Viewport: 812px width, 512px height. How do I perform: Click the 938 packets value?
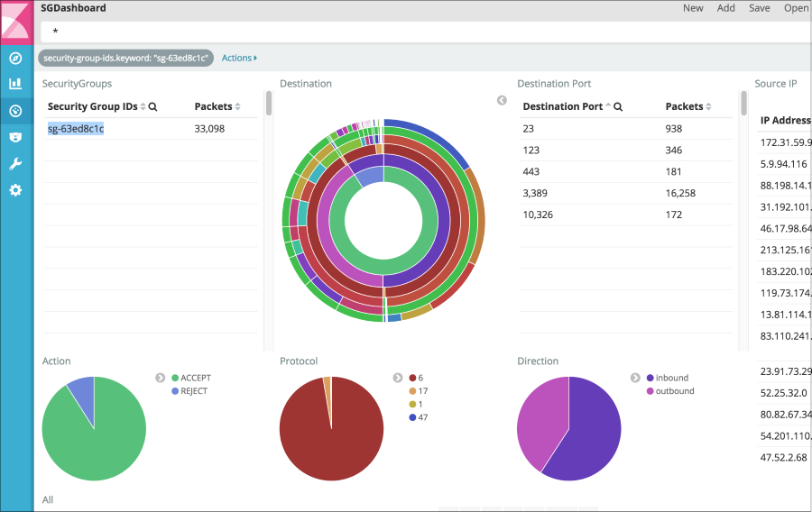tap(674, 129)
